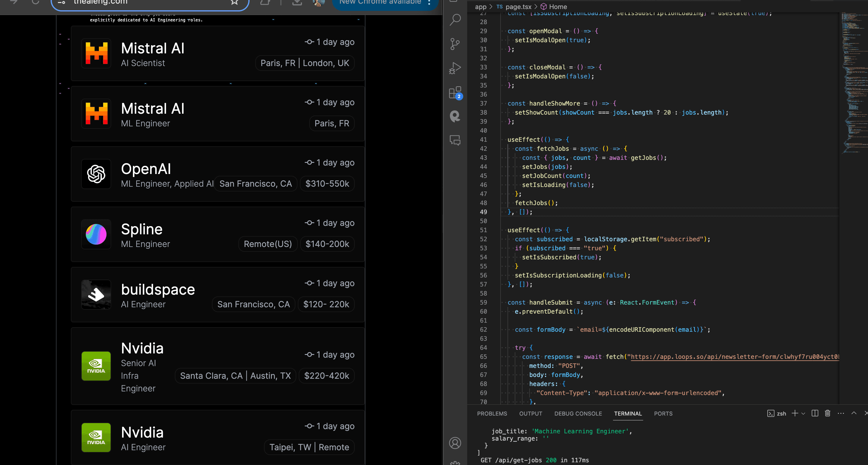Screen dimensions: 868x465
Task: Switch to the PORTS tab
Action: tap(663, 414)
